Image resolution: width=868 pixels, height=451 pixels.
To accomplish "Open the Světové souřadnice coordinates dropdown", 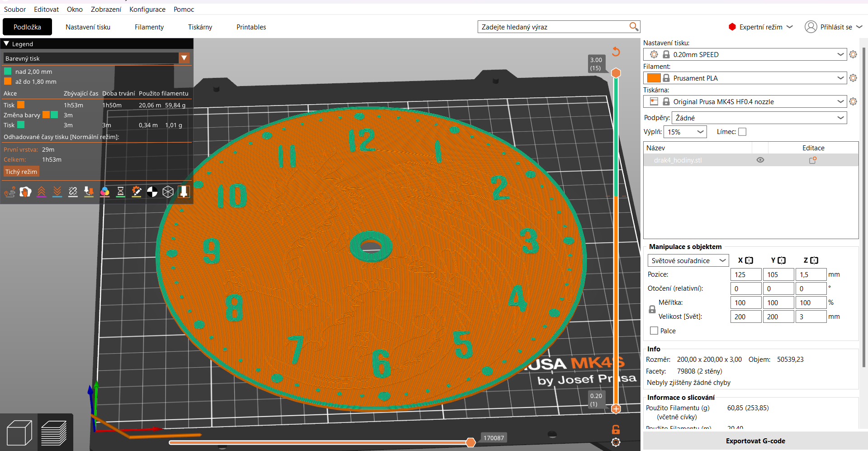I will tap(688, 260).
